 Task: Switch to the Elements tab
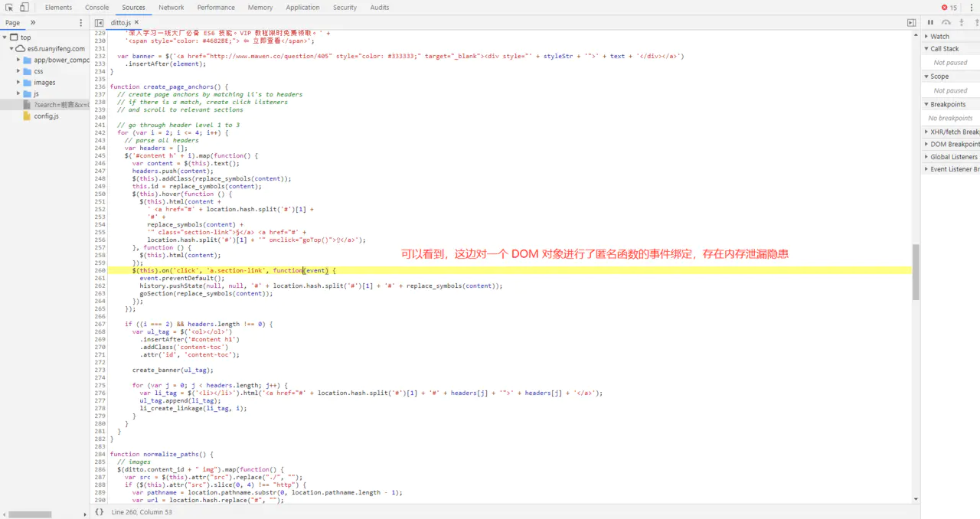point(58,8)
